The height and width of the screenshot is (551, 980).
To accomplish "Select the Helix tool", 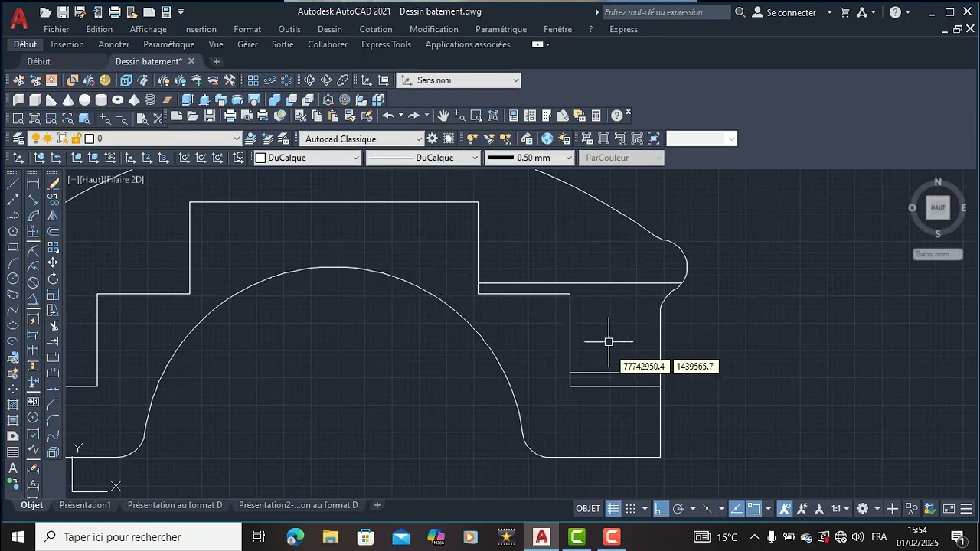I will (x=150, y=100).
